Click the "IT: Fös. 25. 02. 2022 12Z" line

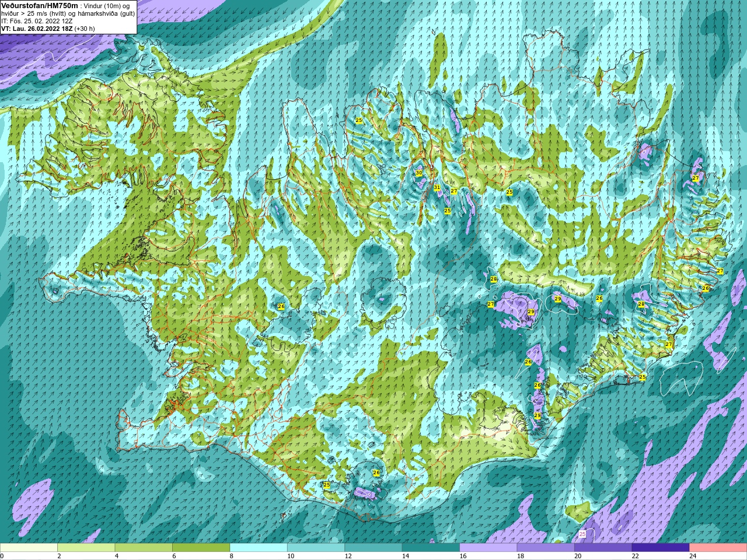[37, 21]
